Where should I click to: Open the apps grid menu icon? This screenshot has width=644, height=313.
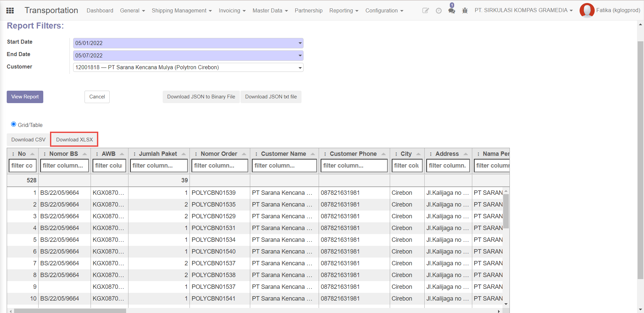click(10, 10)
